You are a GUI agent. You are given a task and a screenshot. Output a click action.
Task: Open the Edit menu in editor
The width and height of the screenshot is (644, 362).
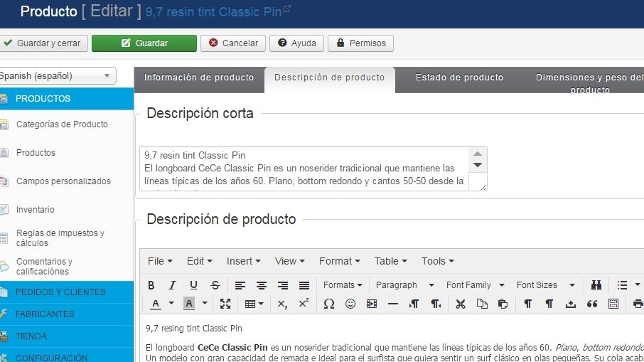pyautogui.click(x=199, y=261)
